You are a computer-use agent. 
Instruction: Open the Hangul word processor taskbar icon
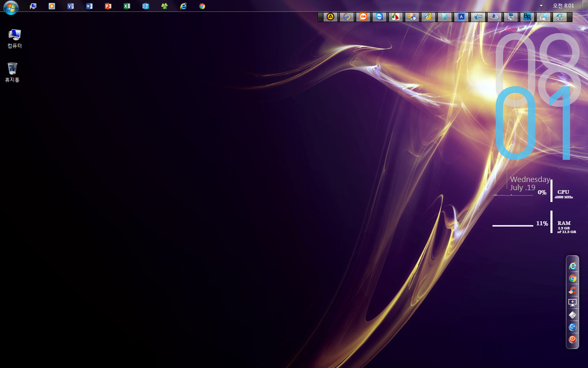[146, 6]
